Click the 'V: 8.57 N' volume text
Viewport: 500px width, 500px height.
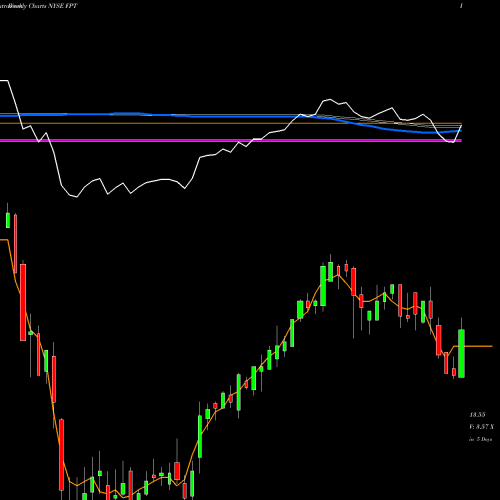pyautogui.click(x=481, y=427)
